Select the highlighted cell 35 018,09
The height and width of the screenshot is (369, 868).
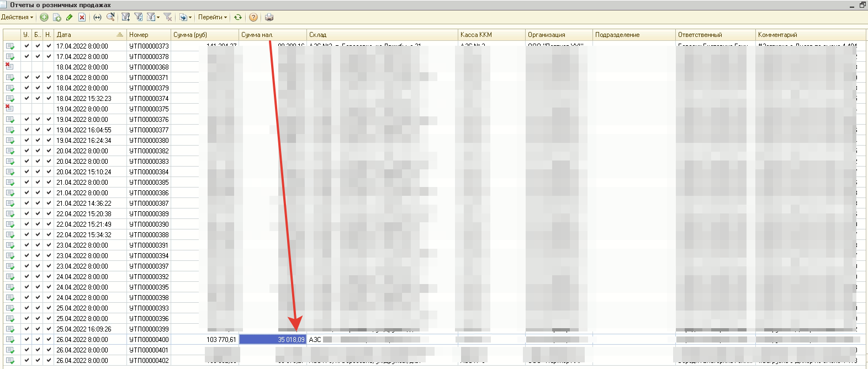click(x=272, y=340)
